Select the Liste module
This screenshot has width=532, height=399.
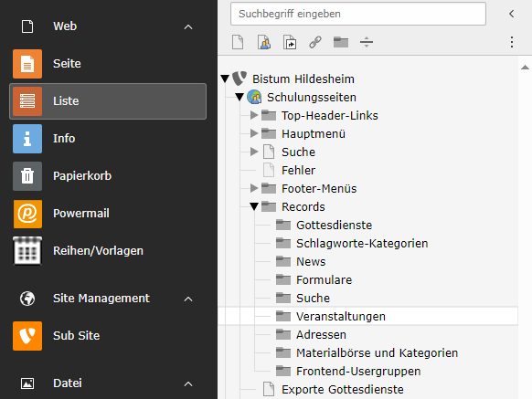click(108, 101)
